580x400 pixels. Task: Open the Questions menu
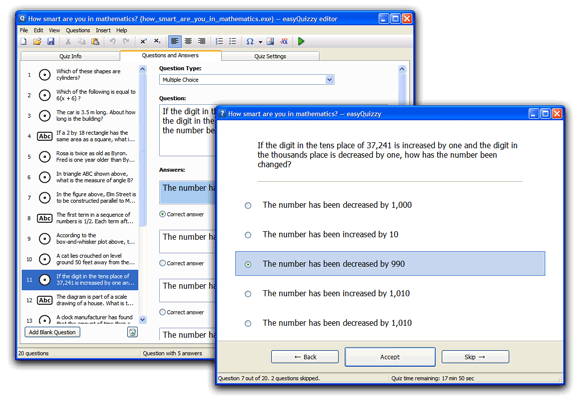point(78,30)
